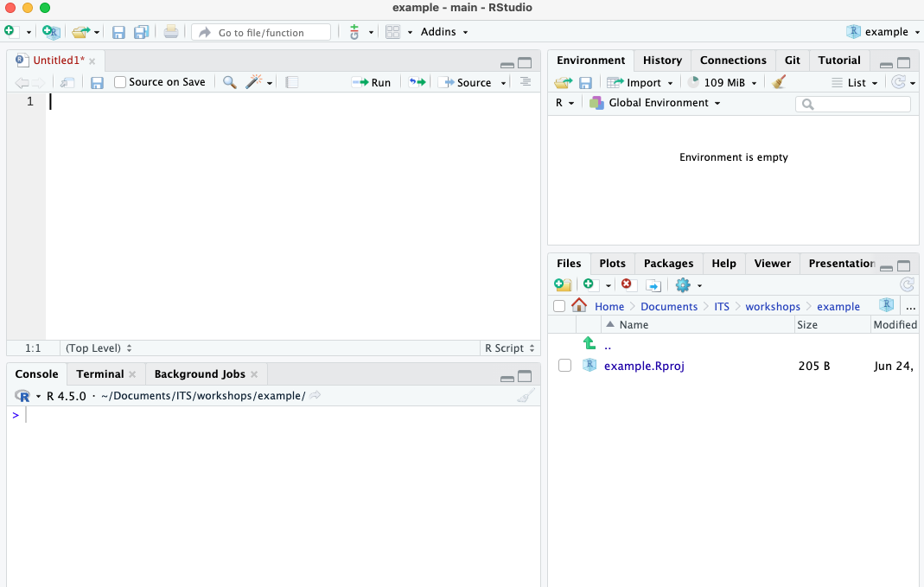The width and height of the screenshot is (924, 587).
Task: Open the code tools magic wand
Action: (254, 82)
